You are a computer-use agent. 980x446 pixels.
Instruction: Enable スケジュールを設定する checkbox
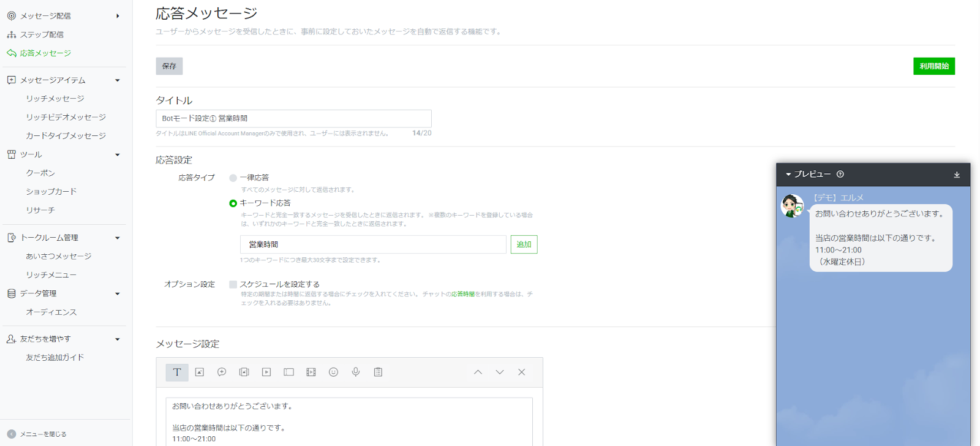[x=233, y=284]
